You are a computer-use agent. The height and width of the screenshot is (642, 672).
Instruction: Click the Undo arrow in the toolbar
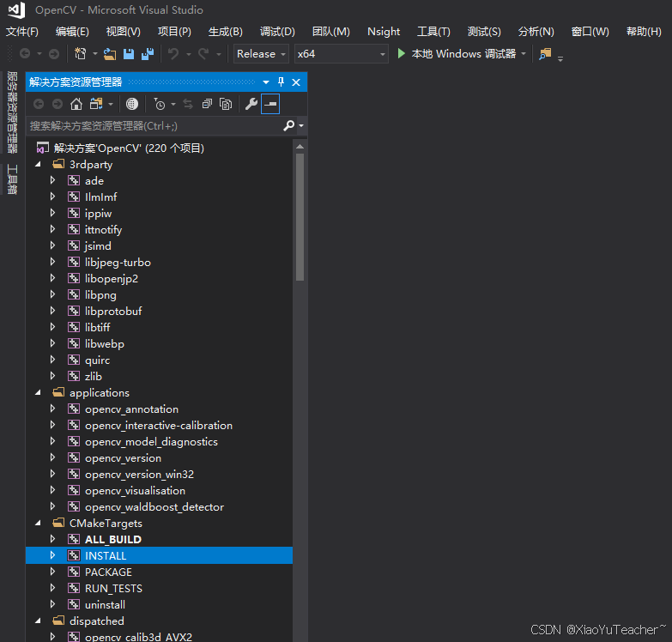(173, 54)
